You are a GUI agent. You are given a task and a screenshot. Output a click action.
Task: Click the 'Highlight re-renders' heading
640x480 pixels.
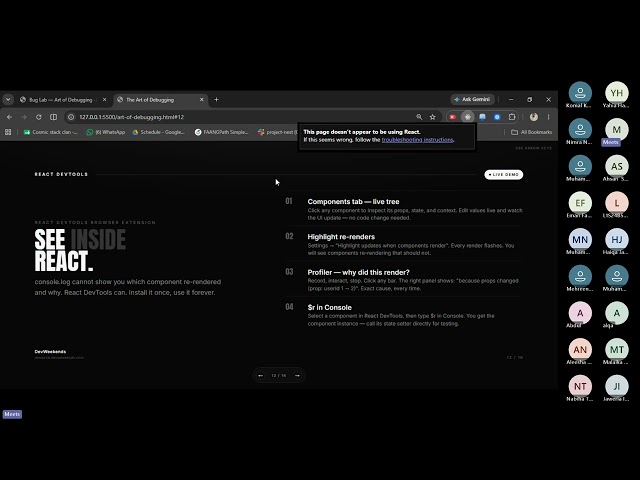tap(341, 237)
